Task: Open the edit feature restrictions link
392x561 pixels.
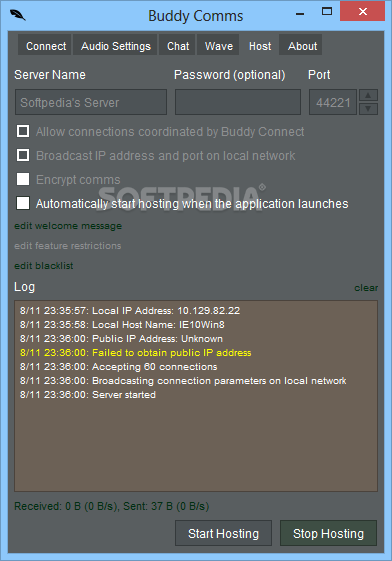Action: (x=68, y=246)
